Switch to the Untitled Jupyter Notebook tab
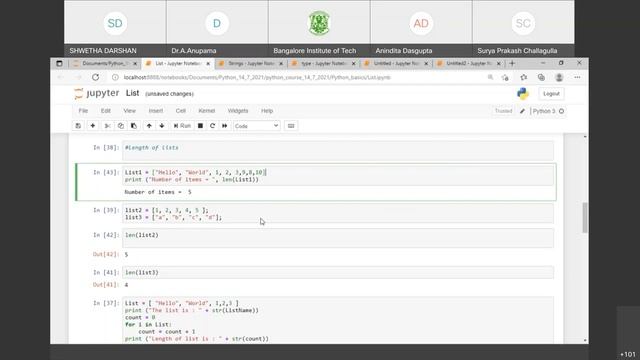This screenshot has height=360, width=640. [x=396, y=64]
